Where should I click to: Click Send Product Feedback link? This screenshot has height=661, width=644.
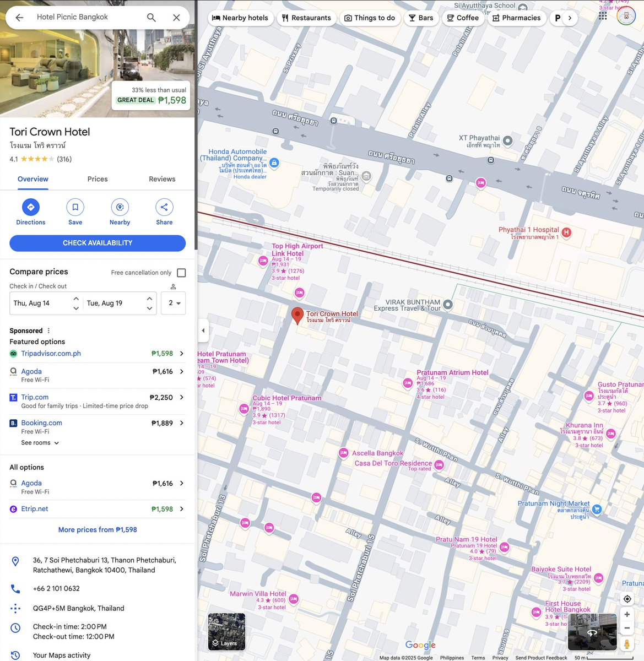pyautogui.click(x=541, y=658)
